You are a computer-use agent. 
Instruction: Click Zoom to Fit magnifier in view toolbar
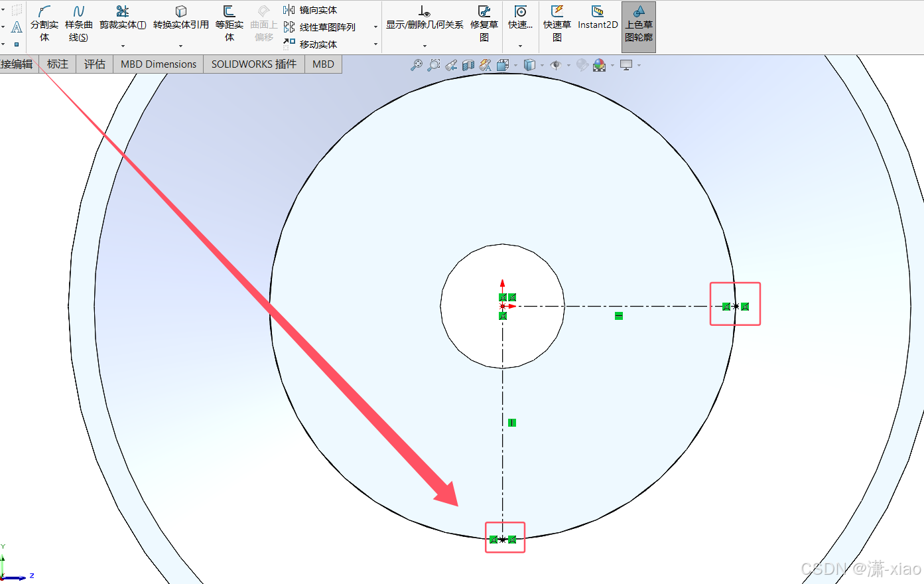tap(417, 64)
